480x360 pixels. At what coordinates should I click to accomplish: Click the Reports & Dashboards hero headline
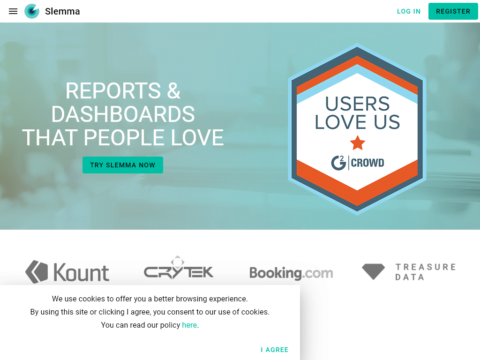point(123,114)
